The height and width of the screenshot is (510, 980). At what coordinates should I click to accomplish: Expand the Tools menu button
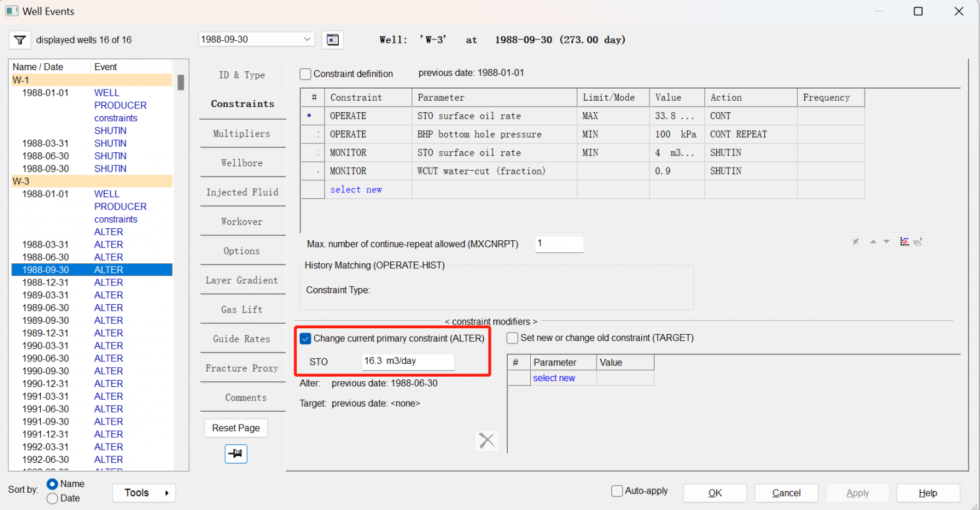[x=144, y=493]
